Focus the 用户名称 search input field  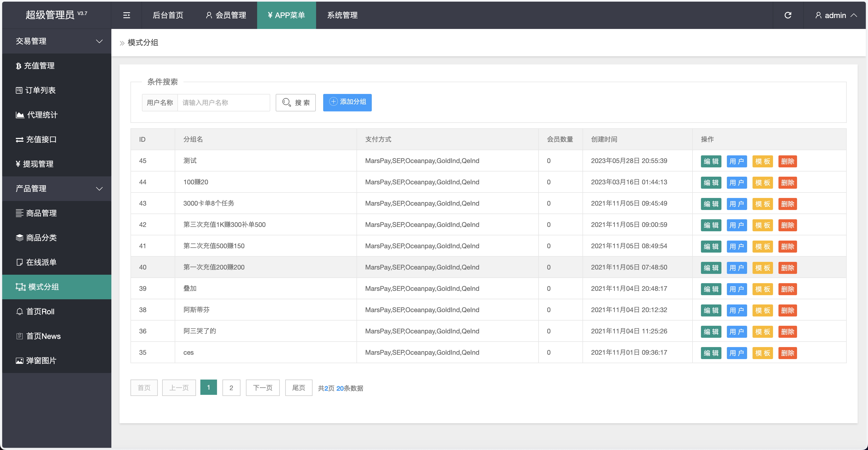(x=223, y=102)
